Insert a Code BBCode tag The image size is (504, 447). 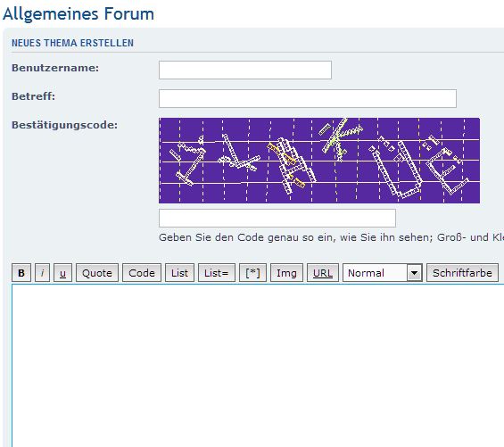[x=142, y=273]
